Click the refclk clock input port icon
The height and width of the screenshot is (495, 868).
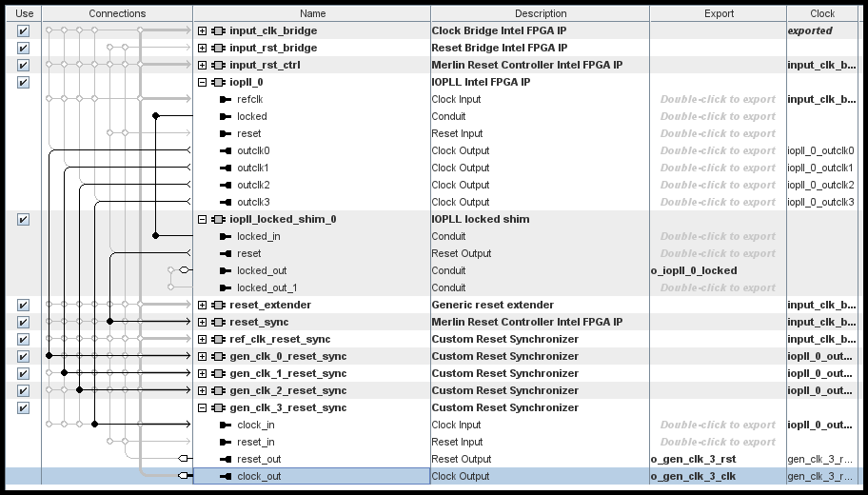[226, 99]
